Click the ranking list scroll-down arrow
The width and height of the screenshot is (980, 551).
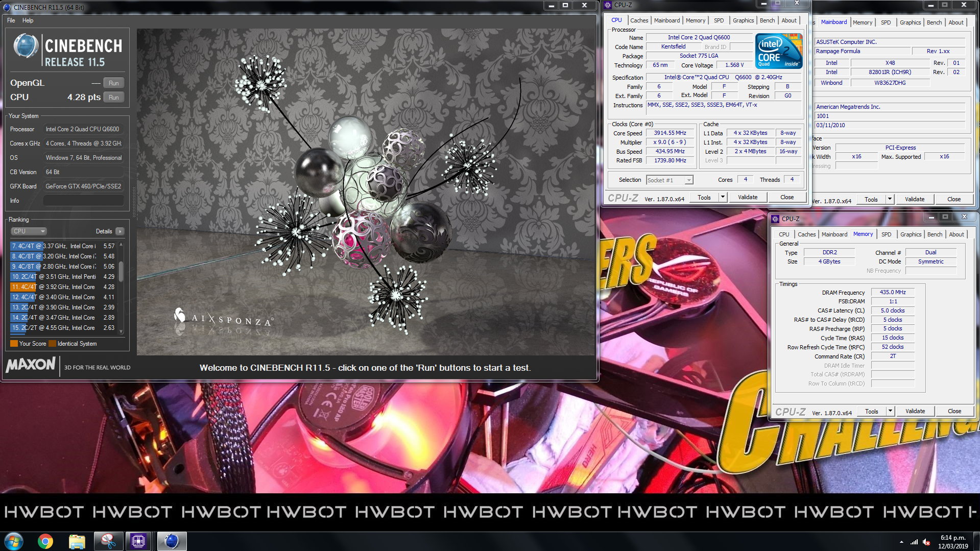(x=121, y=331)
